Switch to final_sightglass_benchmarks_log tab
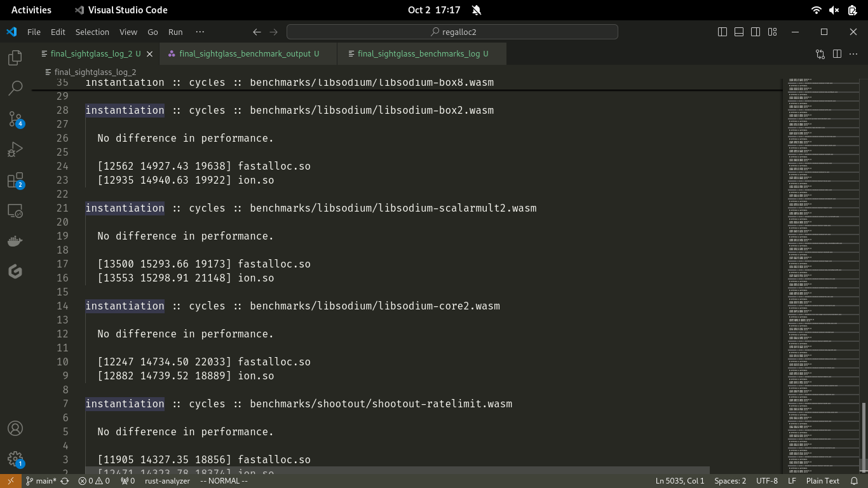This screenshot has height=488, width=868. click(x=423, y=54)
